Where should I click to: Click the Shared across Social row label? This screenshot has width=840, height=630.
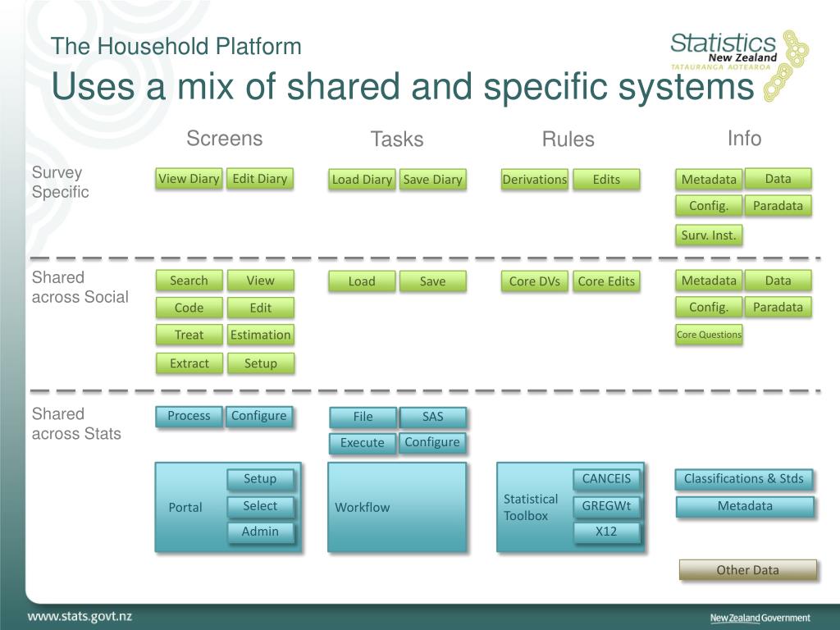click(80, 287)
